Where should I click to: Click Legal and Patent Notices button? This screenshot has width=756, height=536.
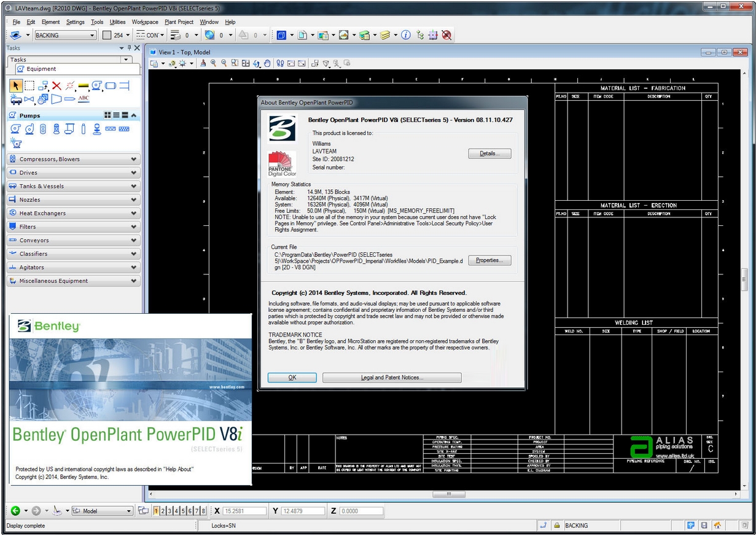click(392, 378)
